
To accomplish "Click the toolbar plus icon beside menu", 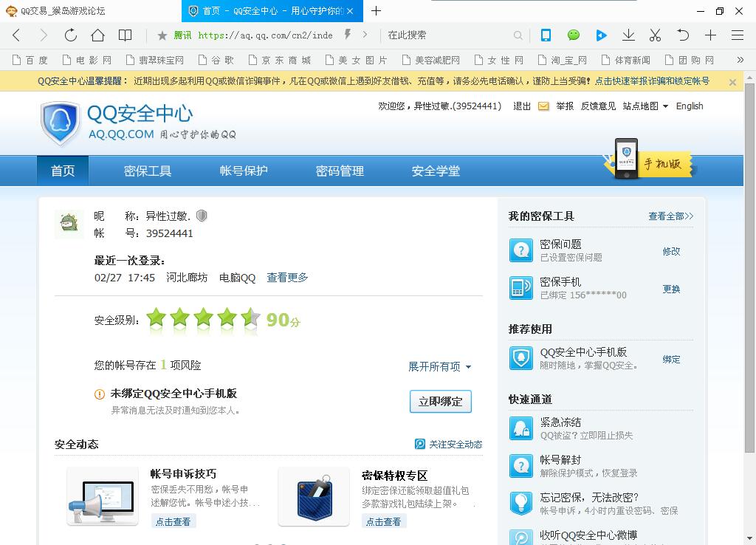I will (x=710, y=35).
